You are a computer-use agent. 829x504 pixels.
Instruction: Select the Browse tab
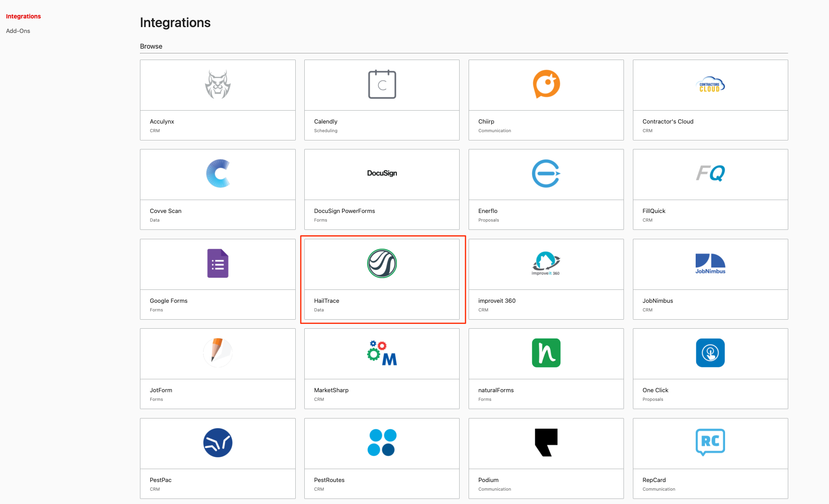[151, 46]
